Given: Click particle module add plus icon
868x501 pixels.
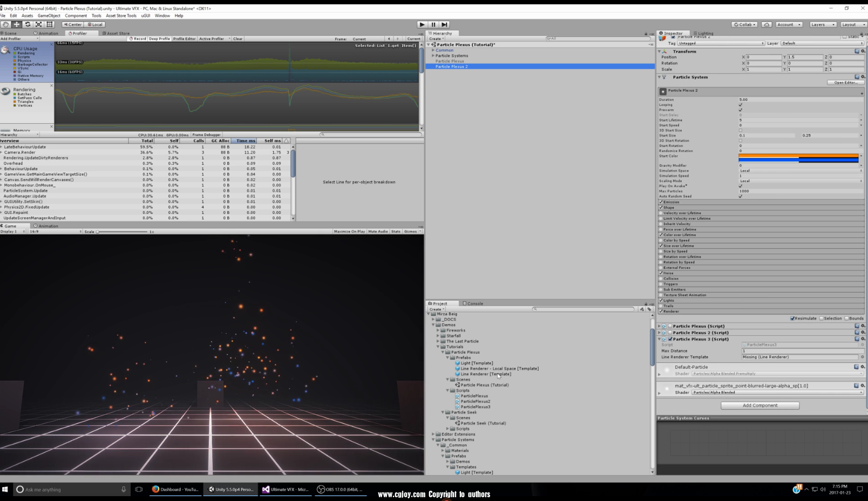Looking at the screenshot, I should (862, 93).
